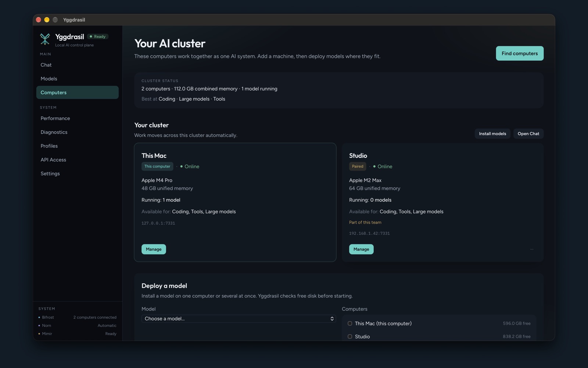Click the Mimir status row
Image resolution: width=588 pixels, height=368 pixels.
click(x=77, y=334)
